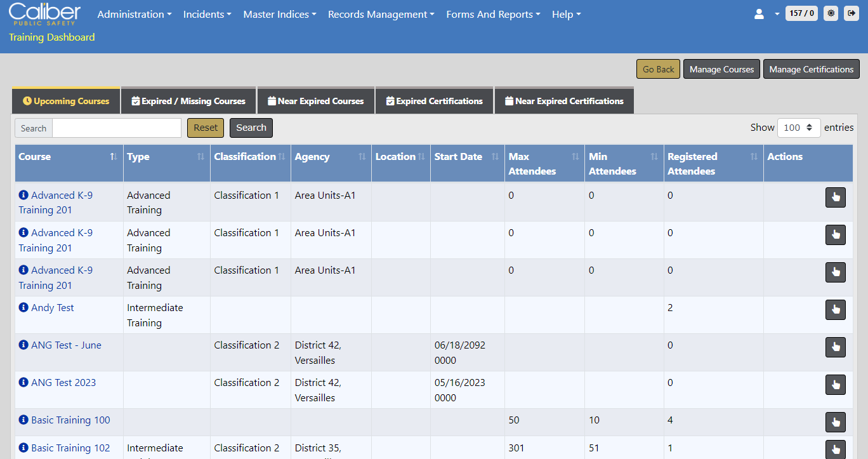Viewport: 868px width, 459px height.
Task: Switch to Expired / Missing Courses tab
Action: click(188, 101)
